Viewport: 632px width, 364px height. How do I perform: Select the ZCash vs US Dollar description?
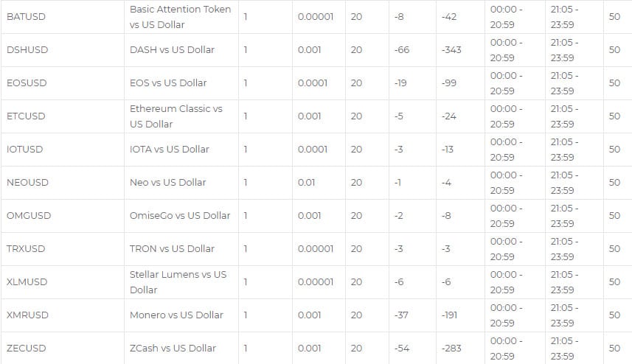click(x=173, y=348)
